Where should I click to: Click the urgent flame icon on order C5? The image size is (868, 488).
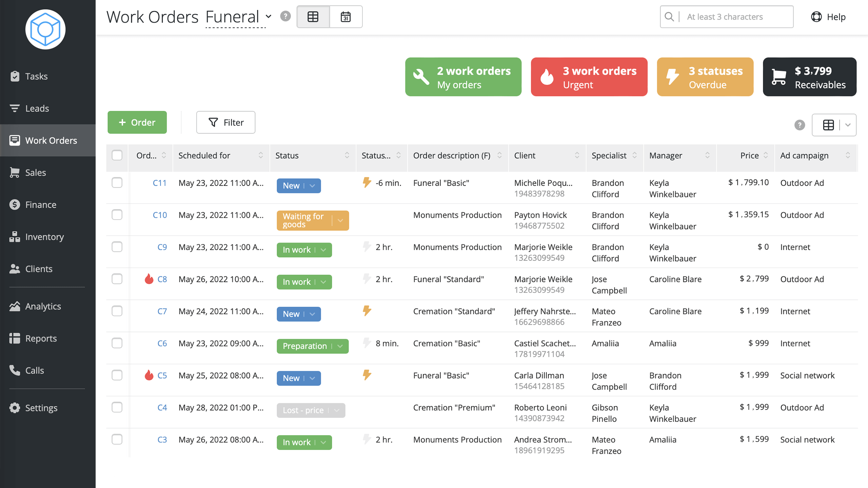(149, 375)
